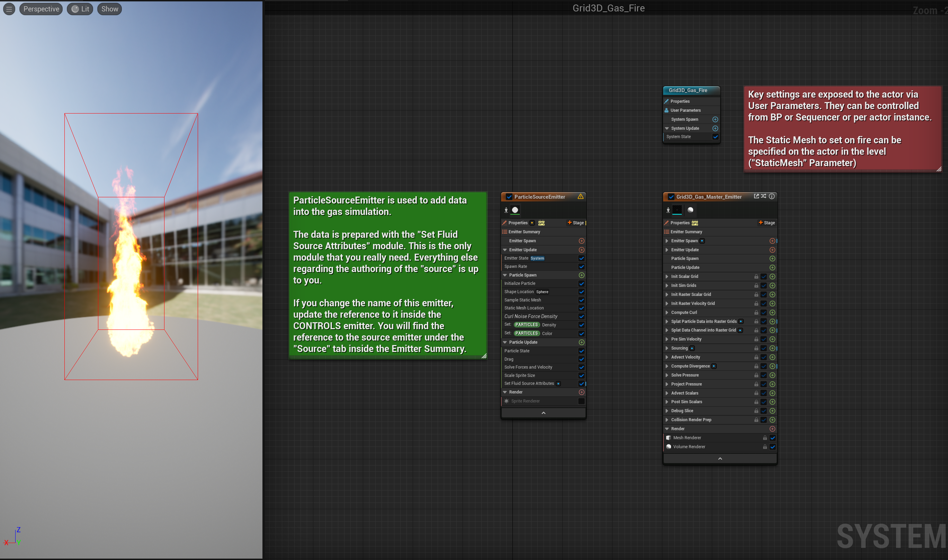Click Stage button on Grid3D_Gas_Master_Emitter
This screenshot has height=560, width=948.
tap(767, 223)
